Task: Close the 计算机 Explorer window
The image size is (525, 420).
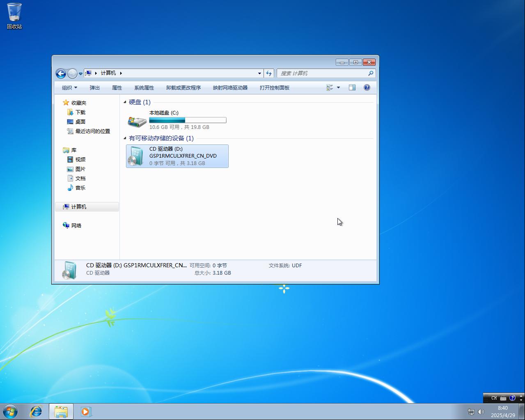Action: click(x=369, y=62)
